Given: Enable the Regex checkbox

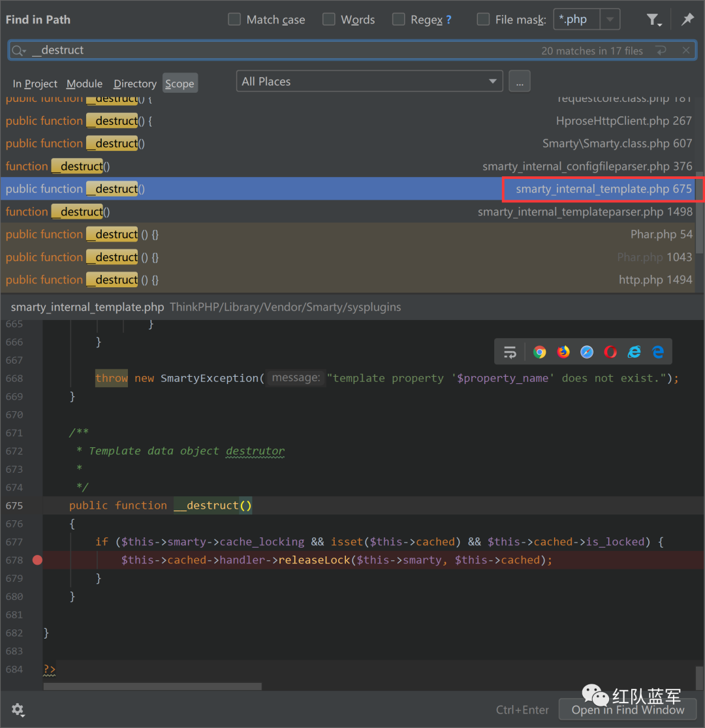Looking at the screenshot, I should coord(398,20).
